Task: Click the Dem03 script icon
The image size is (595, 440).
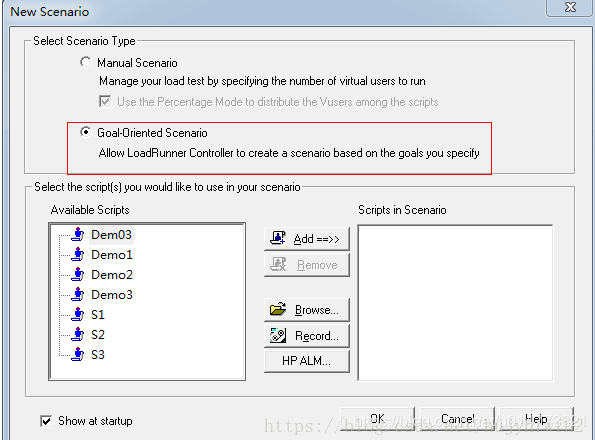Action: pyautogui.click(x=78, y=234)
